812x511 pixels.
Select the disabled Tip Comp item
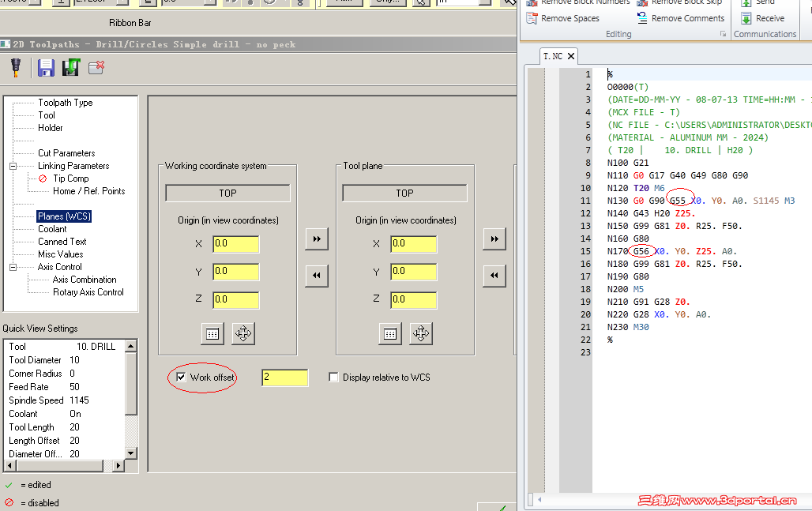click(x=70, y=178)
